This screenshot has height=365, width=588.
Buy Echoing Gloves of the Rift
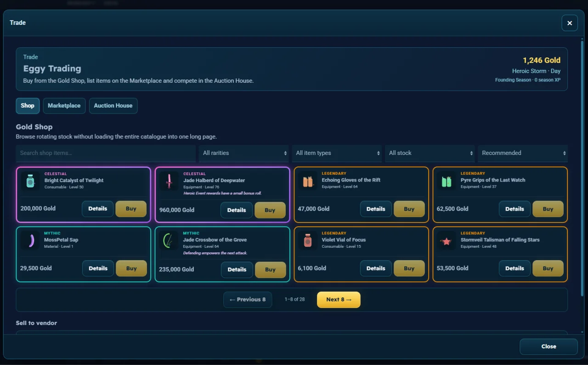coord(409,209)
